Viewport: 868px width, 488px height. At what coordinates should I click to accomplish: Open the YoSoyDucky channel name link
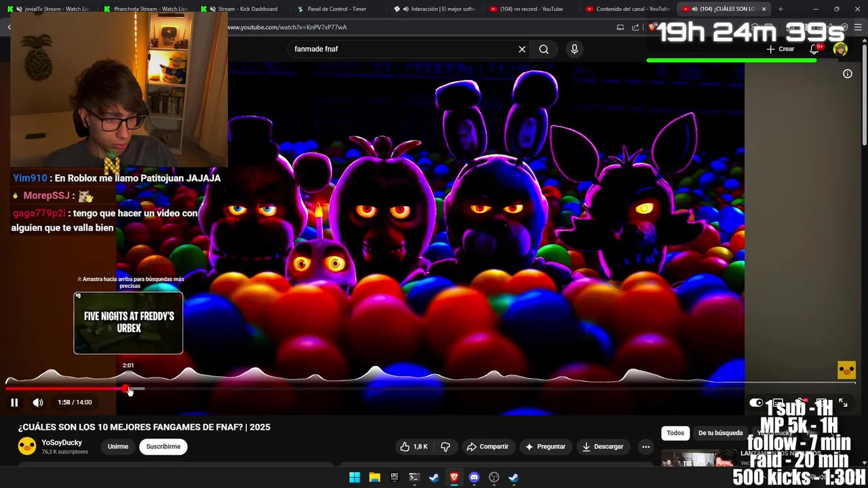(62, 443)
